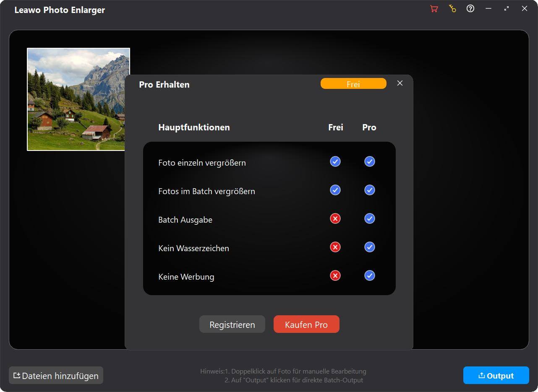The height and width of the screenshot is (392, 538).
Task: Click the Kaufen Pro button
Action: click(306, 325)
